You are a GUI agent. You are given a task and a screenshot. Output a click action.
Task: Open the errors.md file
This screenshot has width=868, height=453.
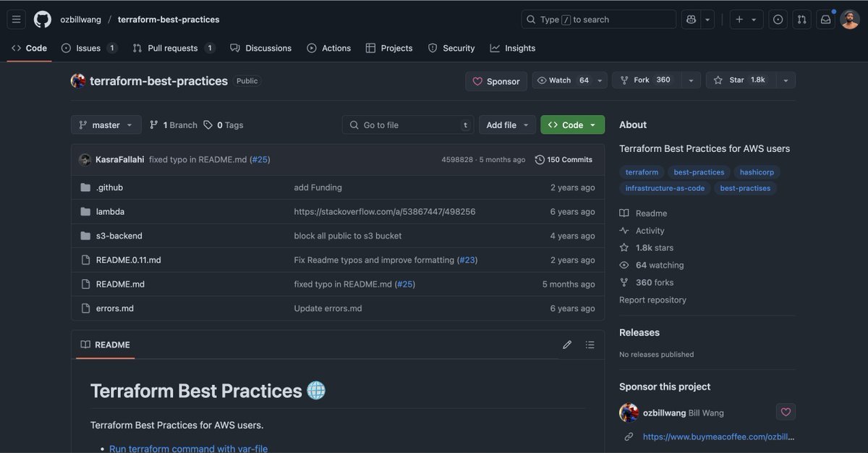(115, 308)
